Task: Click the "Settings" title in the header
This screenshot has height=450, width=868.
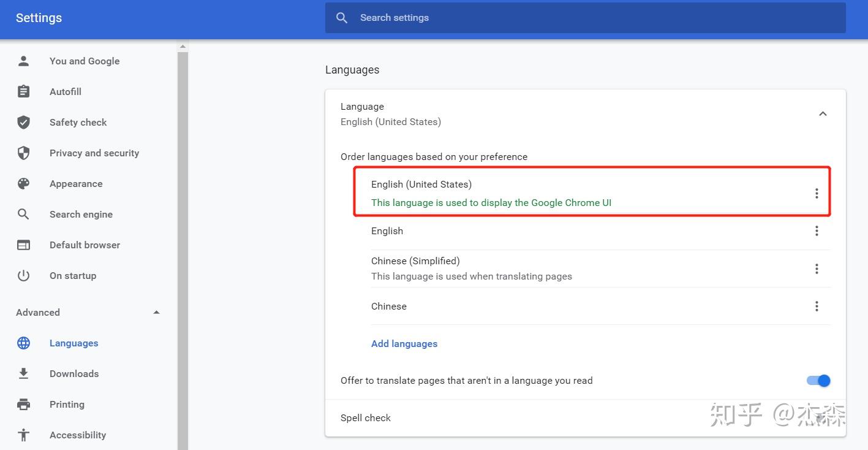Action: coord(39,18)
